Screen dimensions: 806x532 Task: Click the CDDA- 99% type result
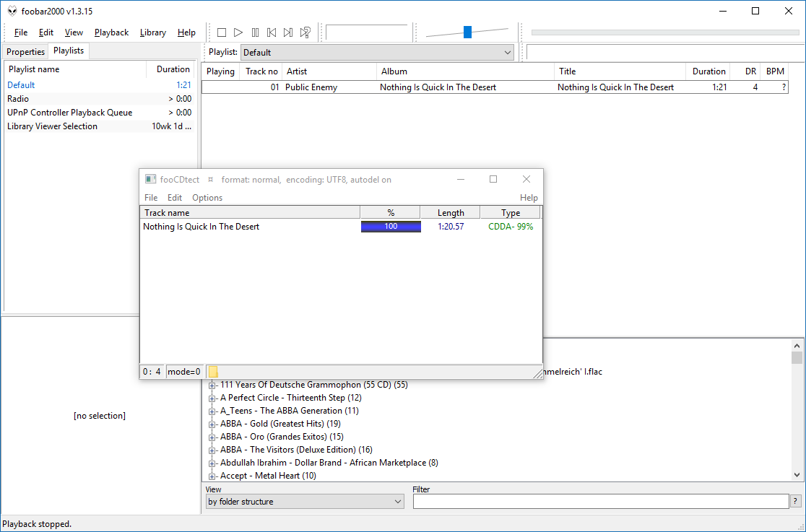click(x=511, y=227)
